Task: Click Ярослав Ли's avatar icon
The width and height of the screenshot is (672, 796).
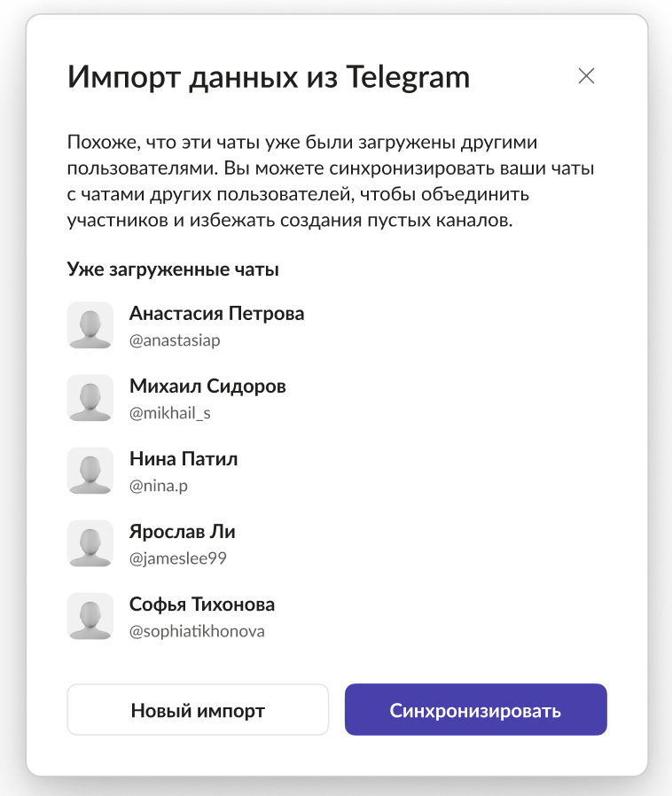Action: click(90, 543)
